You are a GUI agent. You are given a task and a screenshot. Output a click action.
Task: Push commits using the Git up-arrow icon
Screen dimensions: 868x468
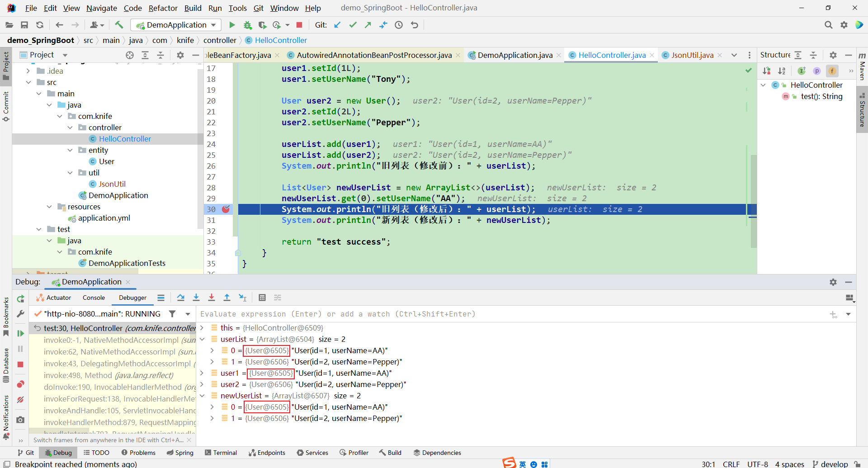(x=368, y=25)
